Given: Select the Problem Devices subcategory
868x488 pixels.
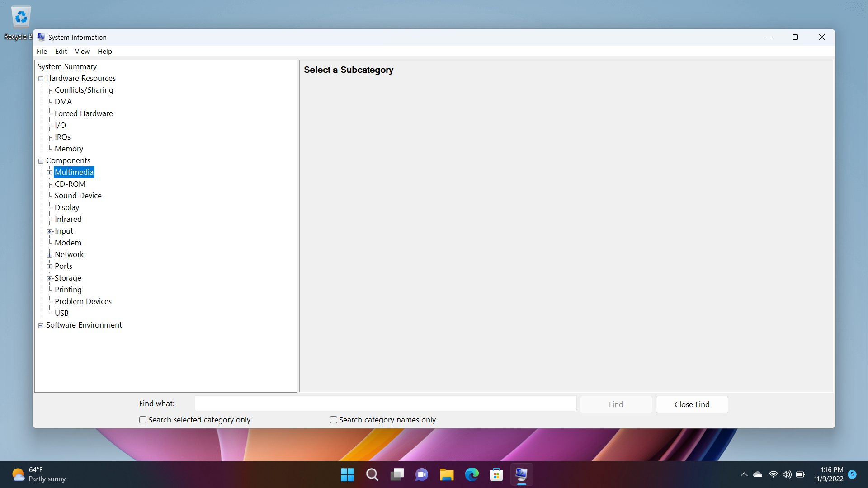Looking at the screenshot, I should [84, 301].
